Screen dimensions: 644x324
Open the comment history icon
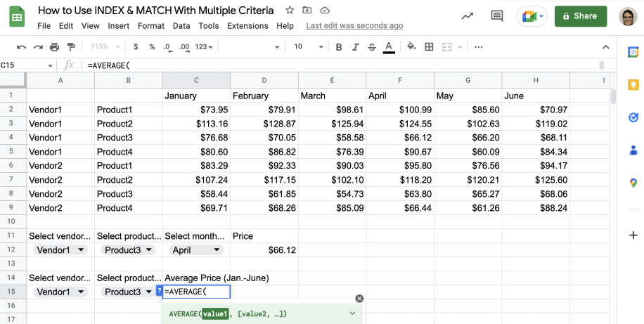click(497, 16)
